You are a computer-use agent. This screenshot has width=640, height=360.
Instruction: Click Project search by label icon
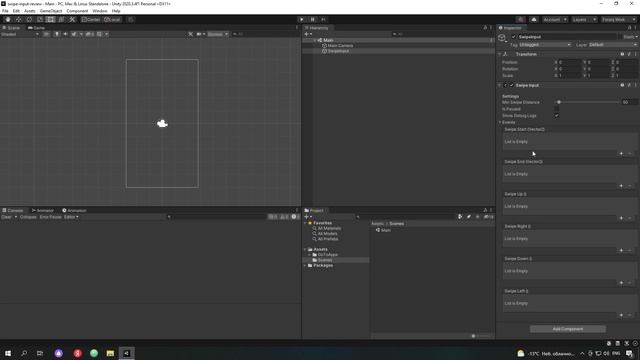pyautogui.click(x=469, y=217)
